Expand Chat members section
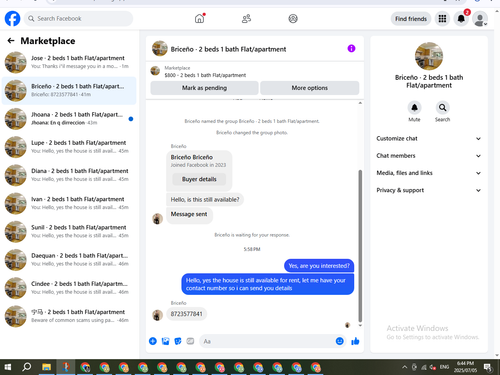Screen dimensions: 500x375 click(x=429, y=156)
